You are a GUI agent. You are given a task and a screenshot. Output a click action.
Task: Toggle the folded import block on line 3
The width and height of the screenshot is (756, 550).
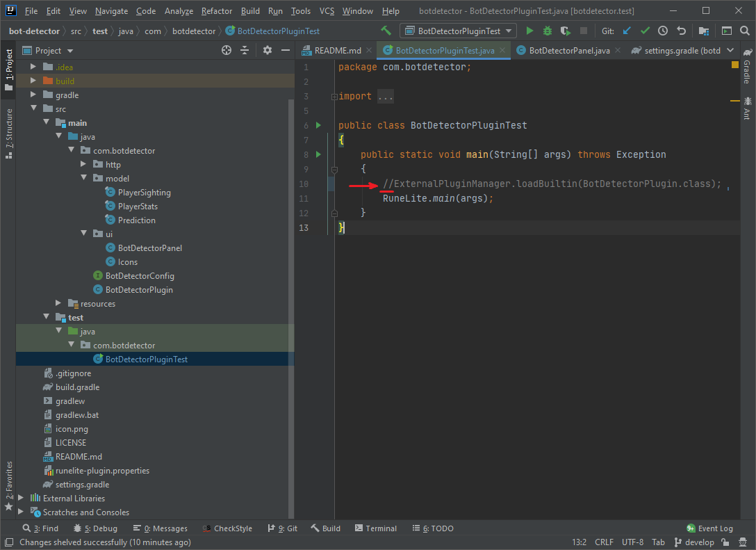point(334,97)
